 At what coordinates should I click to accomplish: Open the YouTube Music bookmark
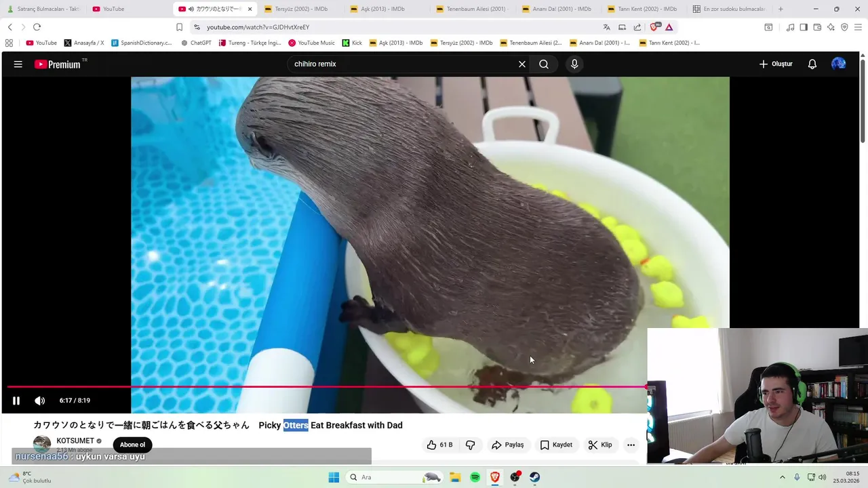tap(311, 43)
